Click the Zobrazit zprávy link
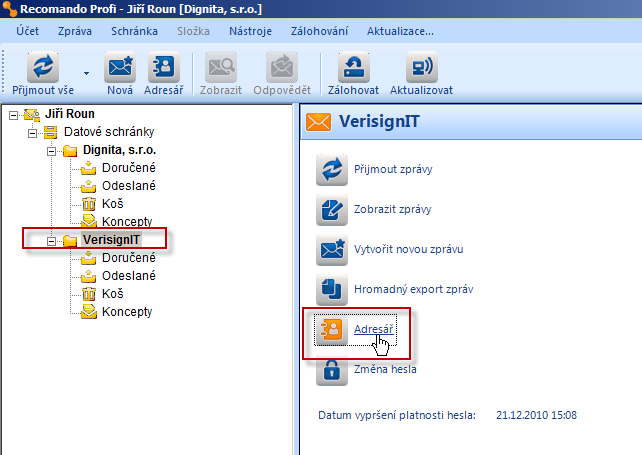Screen dimensions: 642x455 (x=393, y=209)
